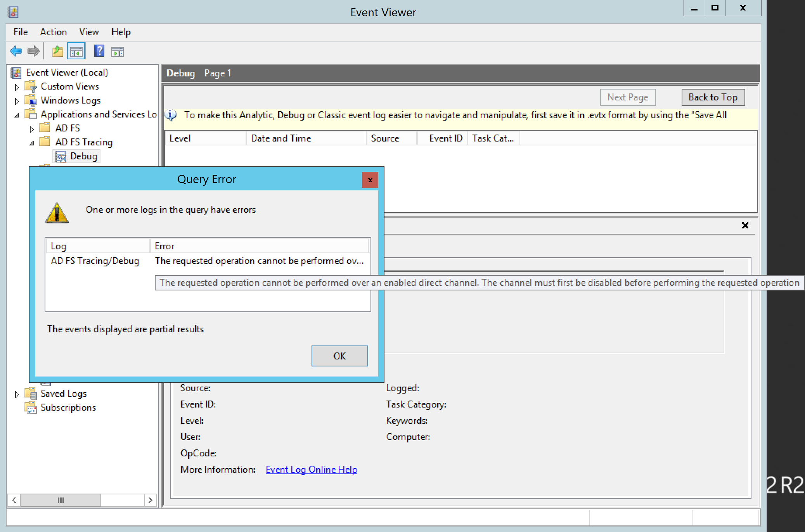Select the Debug log icon in tree
805x532 pixels.
61,157
